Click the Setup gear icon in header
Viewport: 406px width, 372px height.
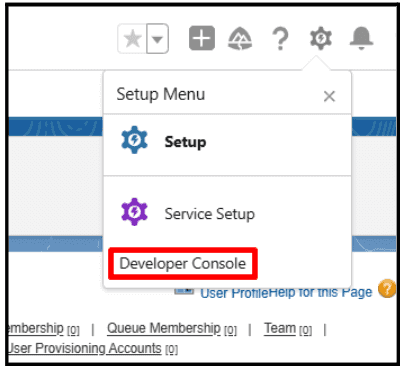pos(321,38)
